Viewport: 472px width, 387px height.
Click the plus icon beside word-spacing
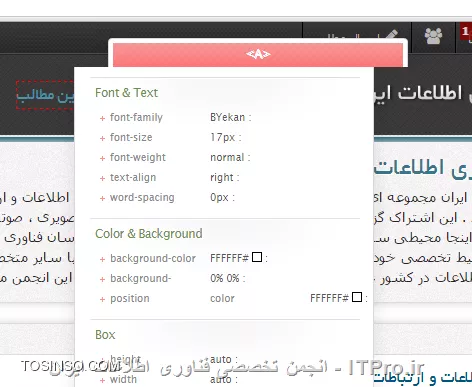[102, 198]
